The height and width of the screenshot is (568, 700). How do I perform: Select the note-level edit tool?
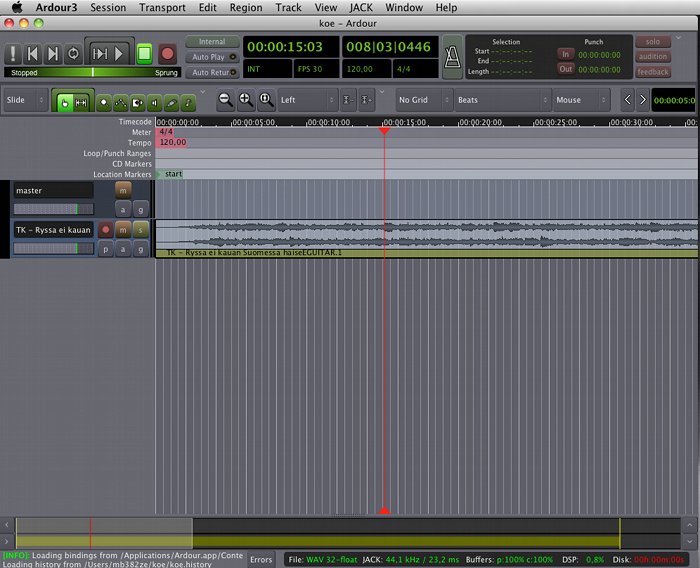[x=188, y=103]
